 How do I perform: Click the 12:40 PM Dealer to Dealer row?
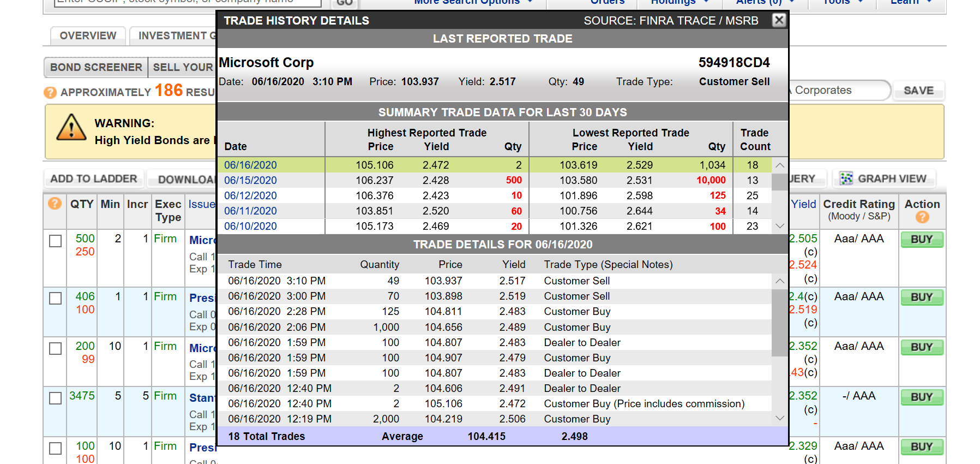495,388
